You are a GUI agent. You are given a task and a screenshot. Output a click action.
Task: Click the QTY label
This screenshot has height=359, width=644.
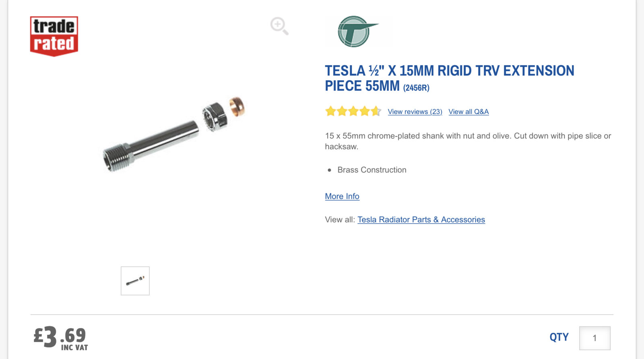559,337
